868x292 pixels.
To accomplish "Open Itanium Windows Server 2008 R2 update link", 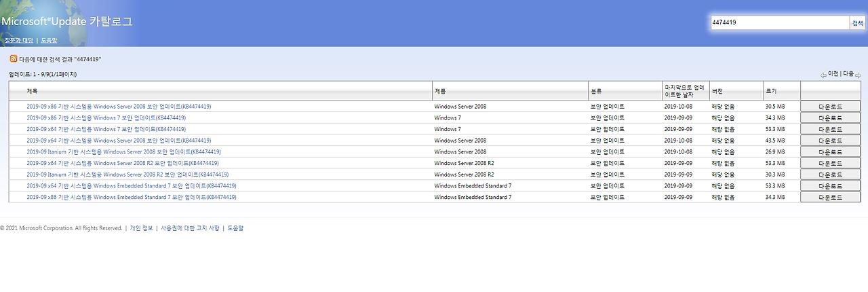I will 127,175.
